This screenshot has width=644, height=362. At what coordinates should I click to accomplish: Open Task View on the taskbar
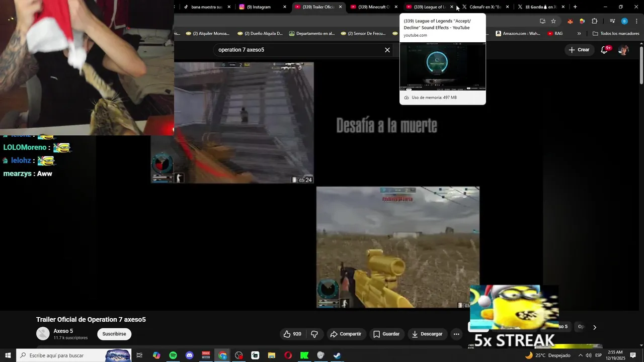139,355
